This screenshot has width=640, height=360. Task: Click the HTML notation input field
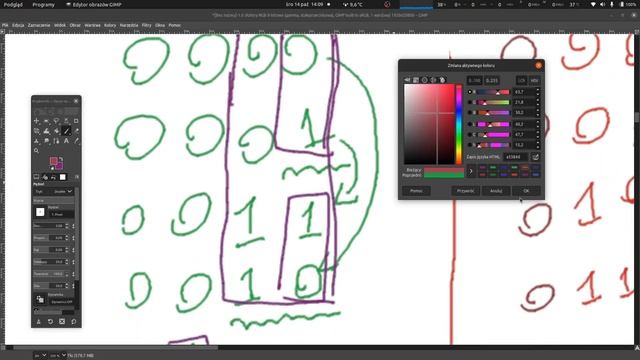pyautogui.click(x=516, y=157)
